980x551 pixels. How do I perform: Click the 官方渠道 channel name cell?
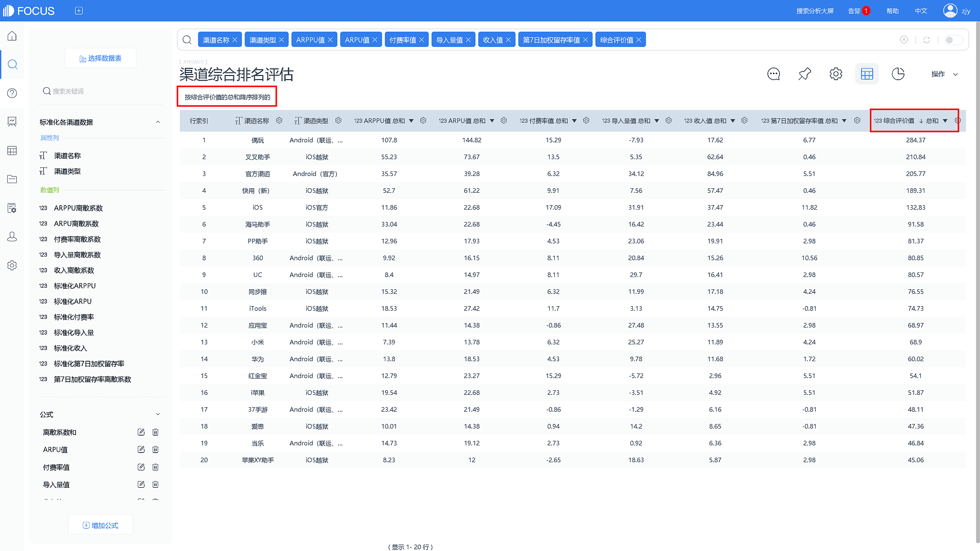pyautogui.click(x=258, y=173)
